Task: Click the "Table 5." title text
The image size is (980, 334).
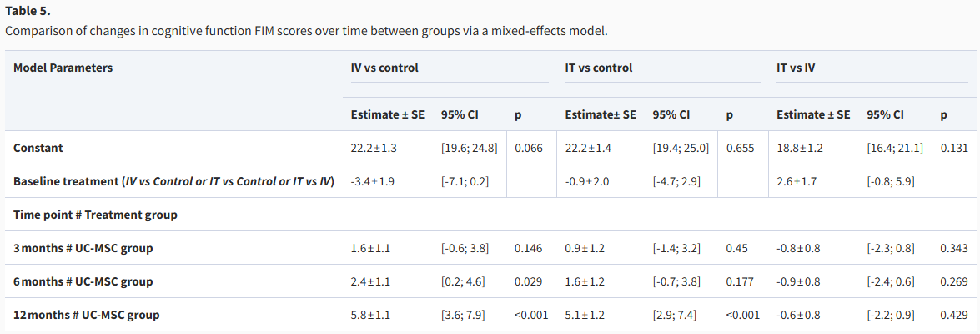Action: coord(28,12)
